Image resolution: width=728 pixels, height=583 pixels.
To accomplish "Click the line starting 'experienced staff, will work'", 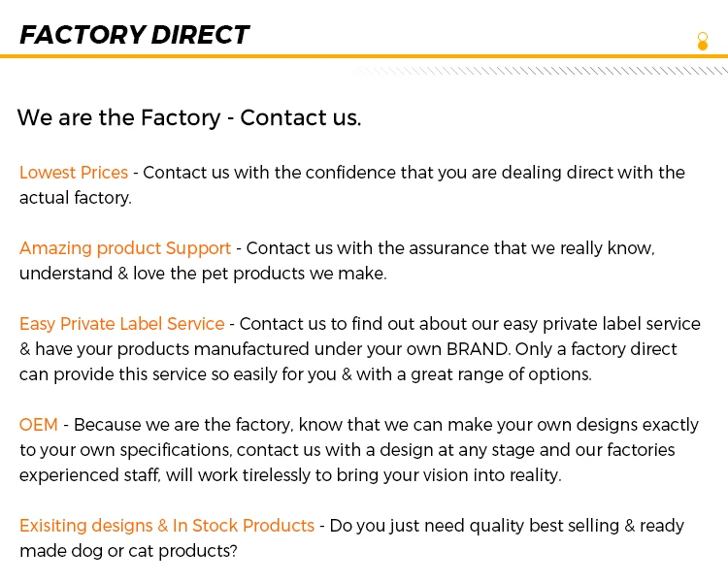I will (x=290, y=475).
